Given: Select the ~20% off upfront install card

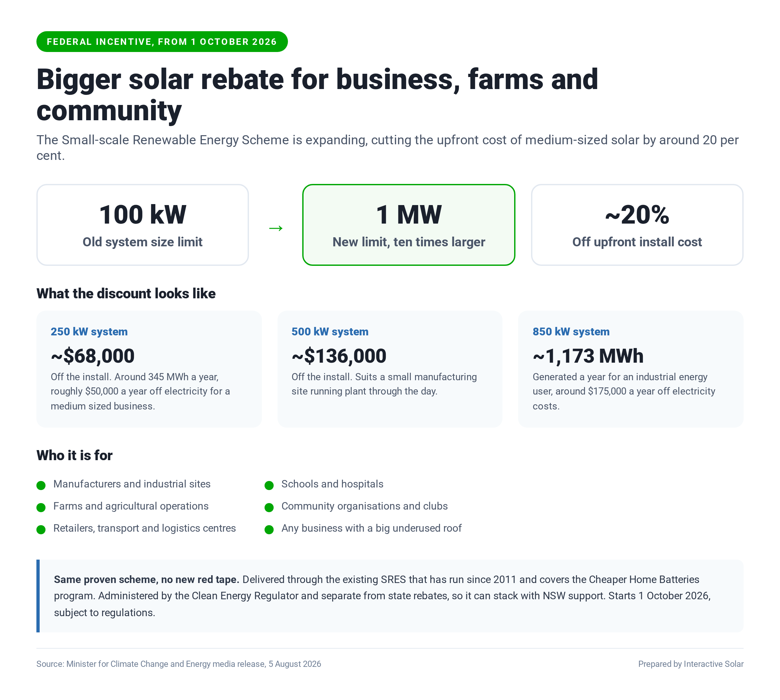Looking at the screenshot, I should [637, 225].
